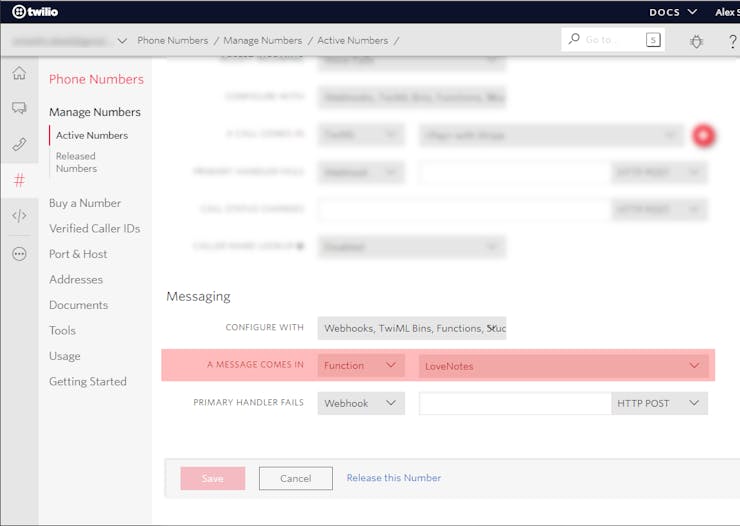Click Phone Numbers breadcrumb

173,41
